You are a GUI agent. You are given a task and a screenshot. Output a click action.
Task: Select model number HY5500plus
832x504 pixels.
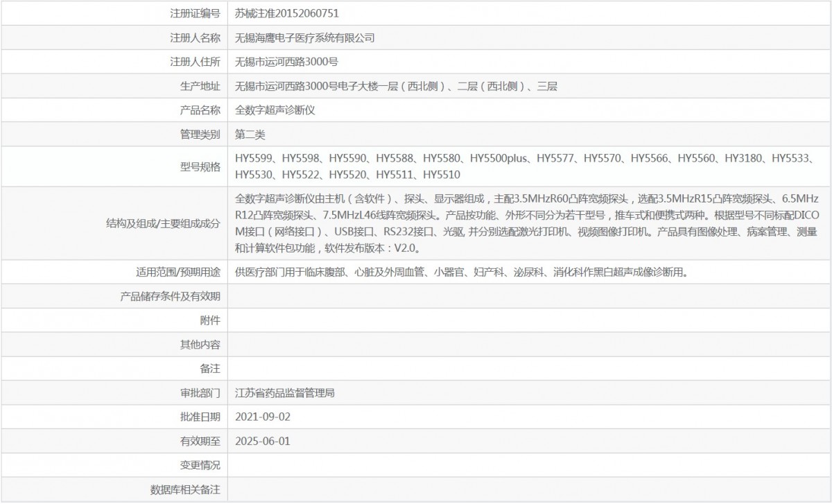click(499, 158)
